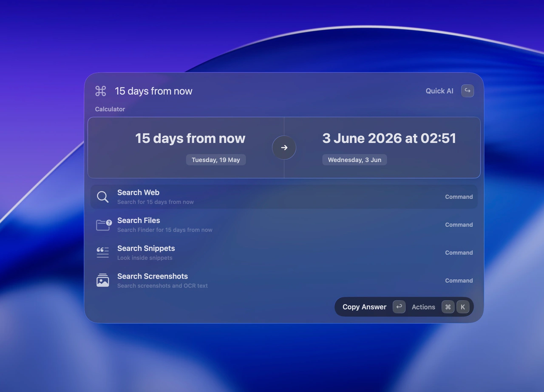Select the Search Snippets command

coord(284,252)
